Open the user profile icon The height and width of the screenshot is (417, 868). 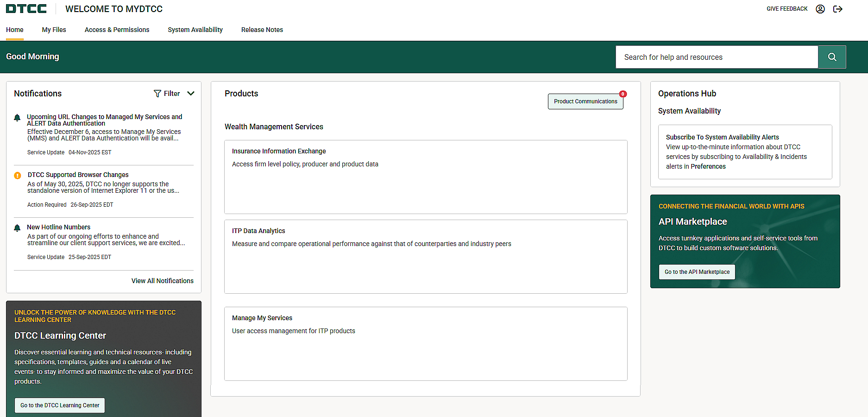tap(820, 9)
